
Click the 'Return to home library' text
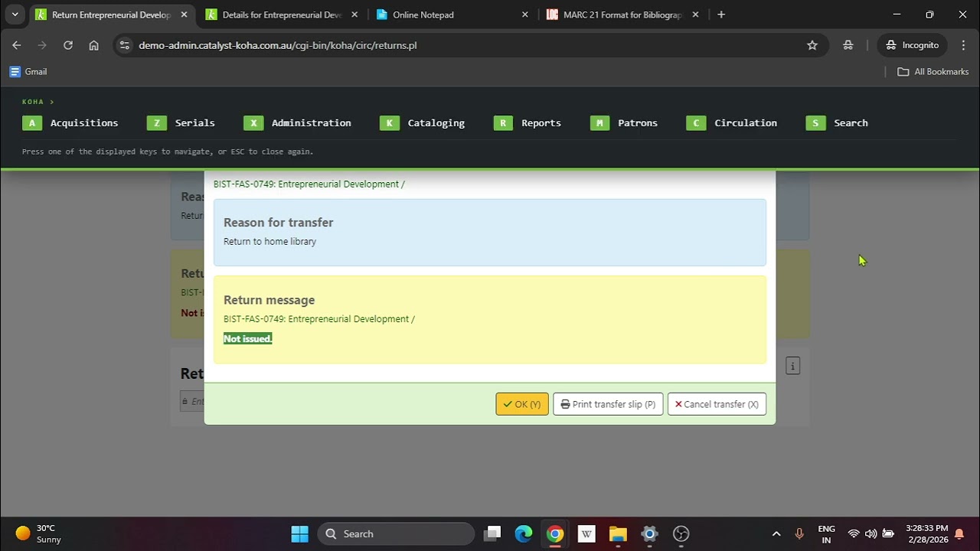[269, 241]
